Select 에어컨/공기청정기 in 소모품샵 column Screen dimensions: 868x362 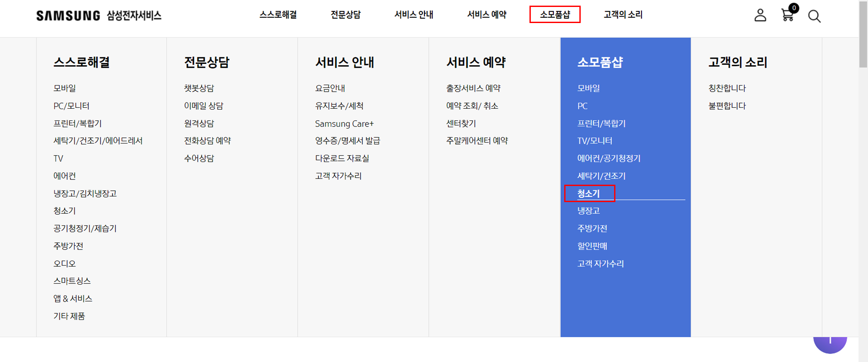click(x=609, y=159)
